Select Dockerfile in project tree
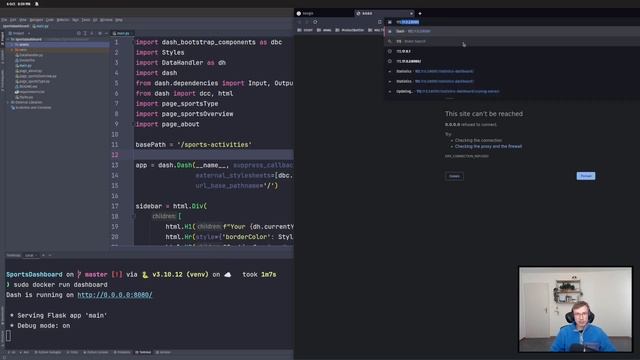The width and height of the screenshot is (640, 360). tap(25, 60)
